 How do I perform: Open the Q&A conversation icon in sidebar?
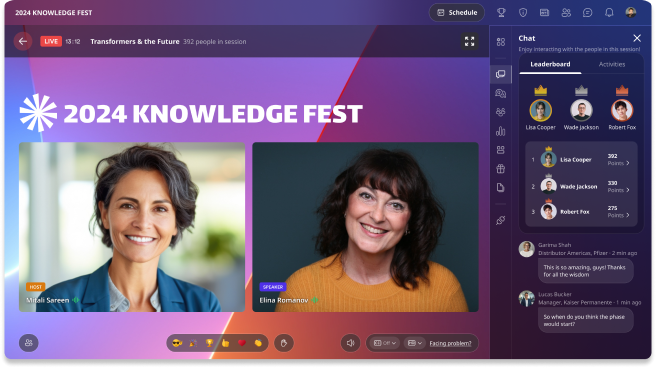tap(501, 93)
